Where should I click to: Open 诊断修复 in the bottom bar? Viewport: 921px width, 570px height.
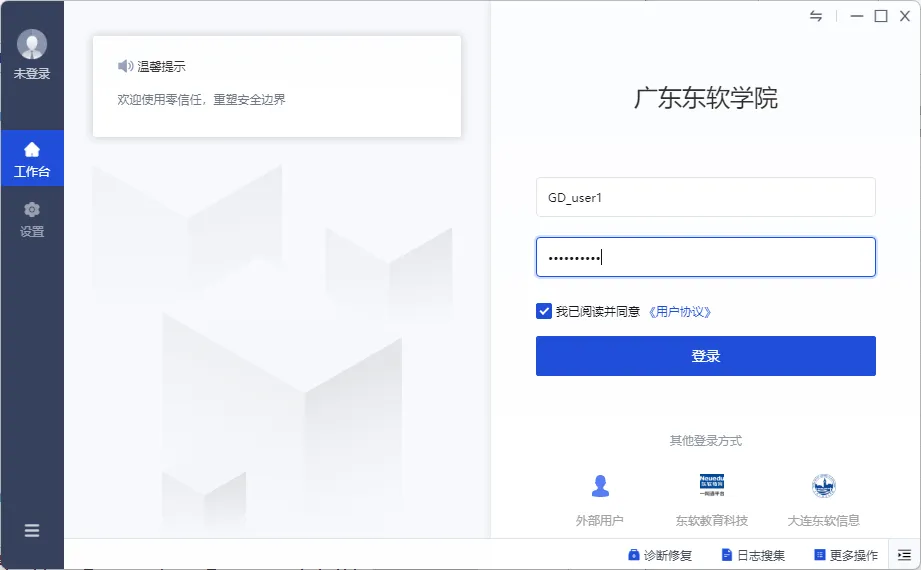coord(660,555)
